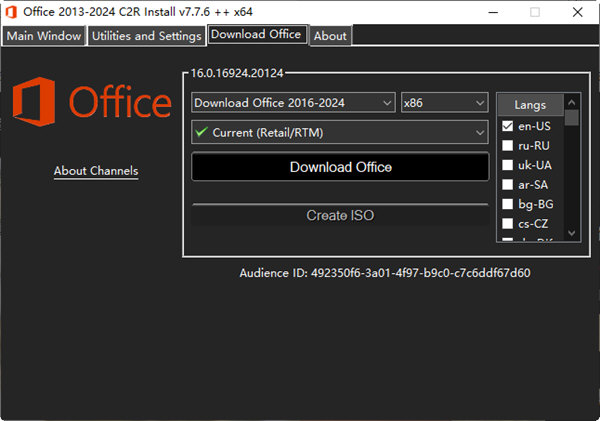Viewport: 600px width, 421px height.
Task: Uncheck the en-US language checkbox
Action: 507,126
